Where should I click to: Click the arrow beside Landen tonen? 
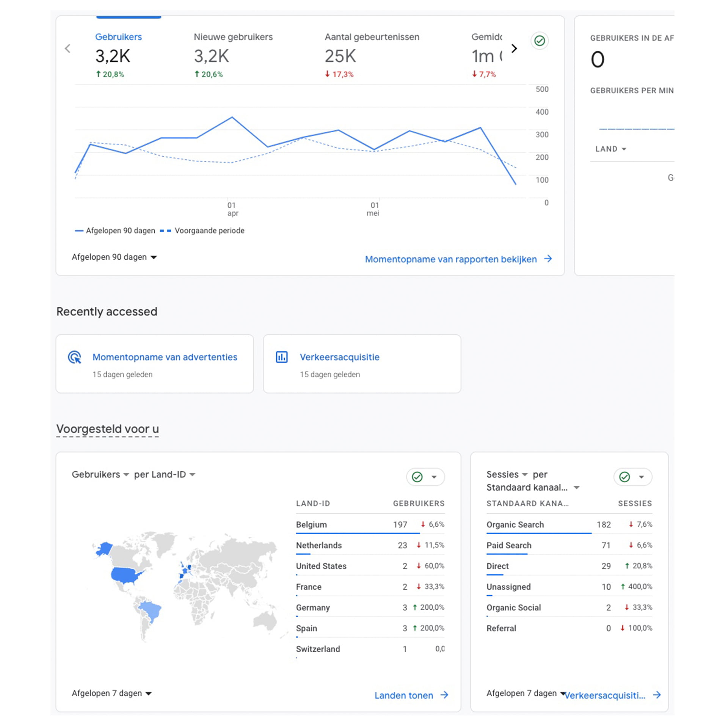[x=444, y=695]
